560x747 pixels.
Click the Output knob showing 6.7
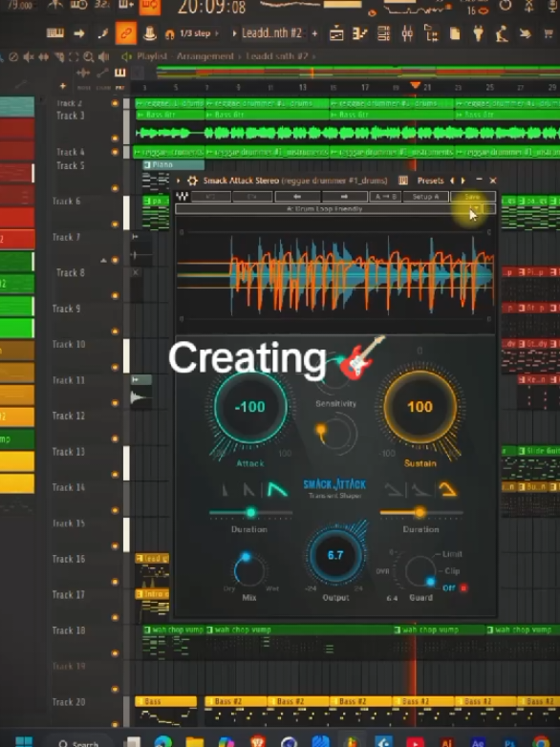coord(335,555)
